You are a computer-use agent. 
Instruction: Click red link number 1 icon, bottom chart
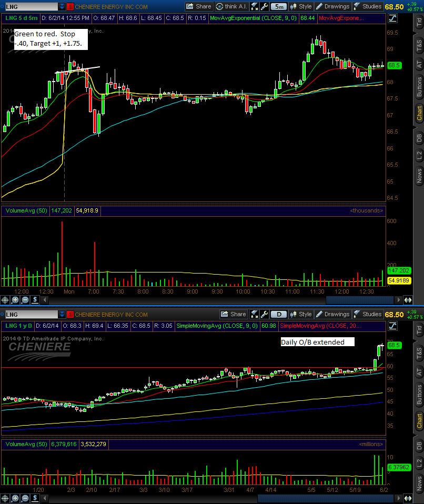pyautogui.click(x=70, y=315)
